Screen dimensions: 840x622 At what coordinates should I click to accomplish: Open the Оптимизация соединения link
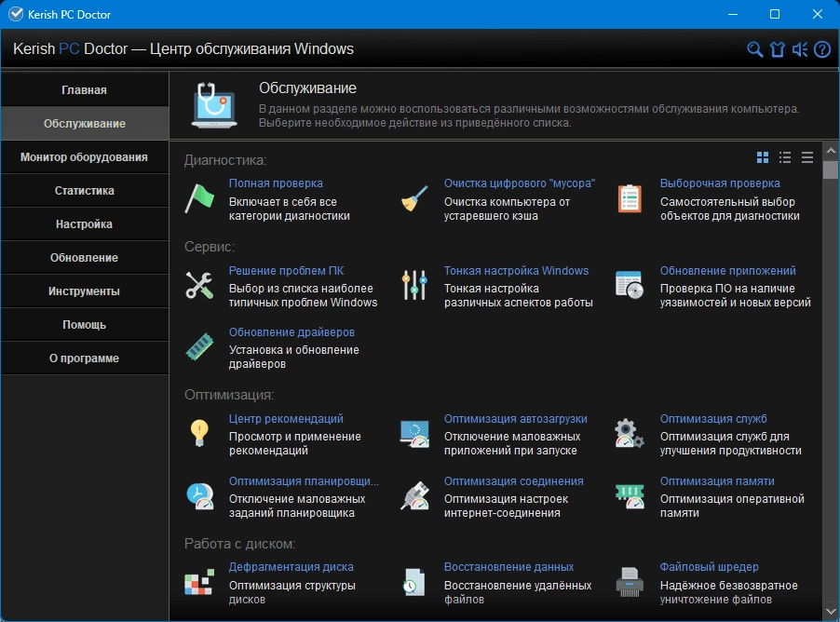(513, 481)
